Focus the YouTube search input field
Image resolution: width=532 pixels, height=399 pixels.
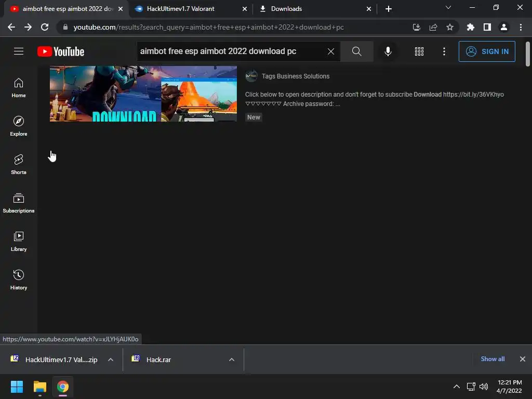(232, 51)
